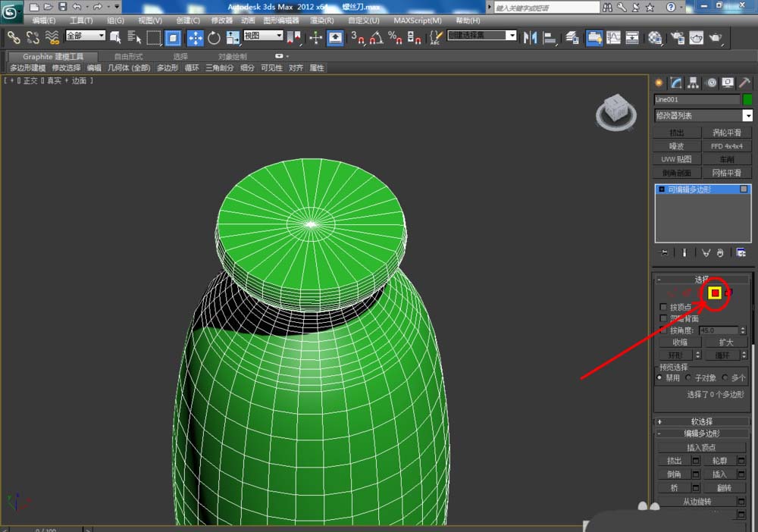
Task: Collapse the 选择 rollout
Action: pyautogui.click(x=701, y=280)
